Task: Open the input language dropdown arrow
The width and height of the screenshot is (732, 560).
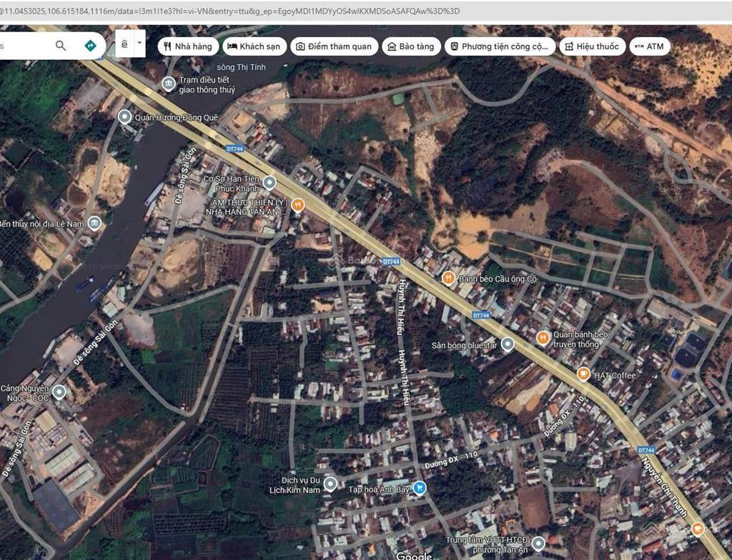Action: click(139, 44)
